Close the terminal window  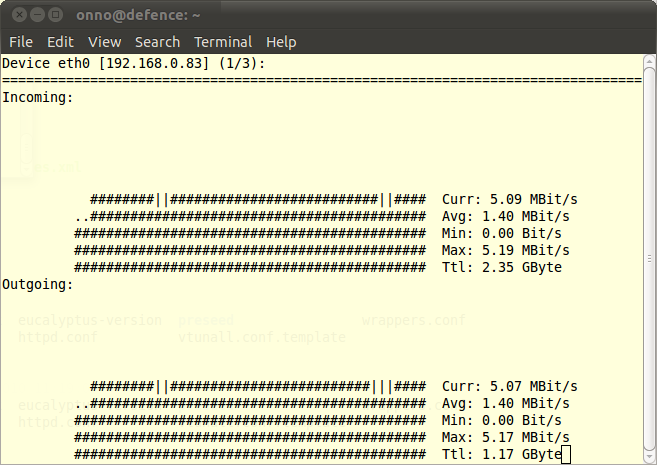(17, 15)
